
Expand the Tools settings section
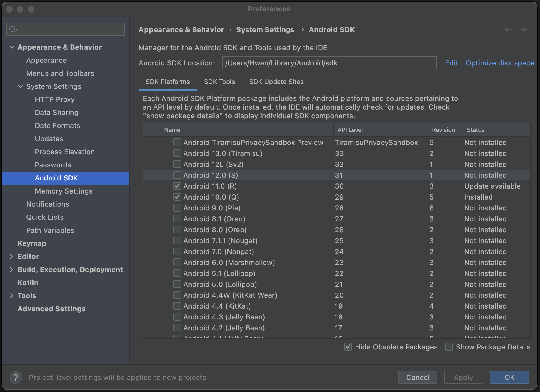(11, 295)
